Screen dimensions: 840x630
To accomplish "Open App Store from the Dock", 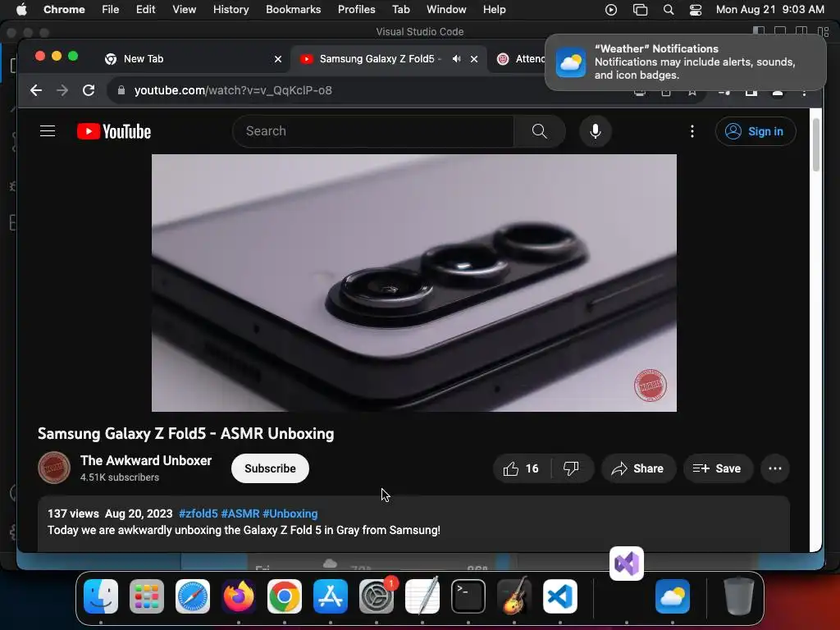I will [x=331, y=596].
